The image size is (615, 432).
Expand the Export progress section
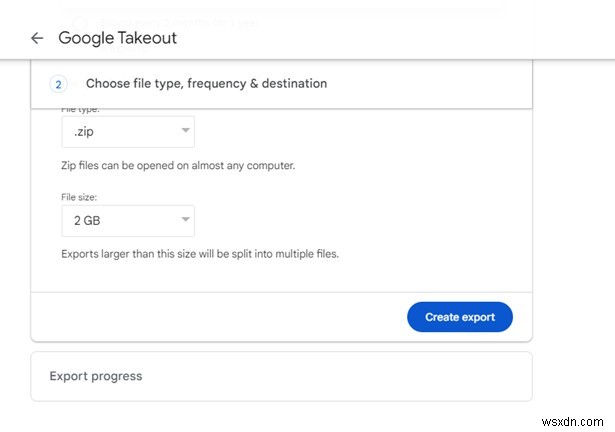click(x=281, y=376)
